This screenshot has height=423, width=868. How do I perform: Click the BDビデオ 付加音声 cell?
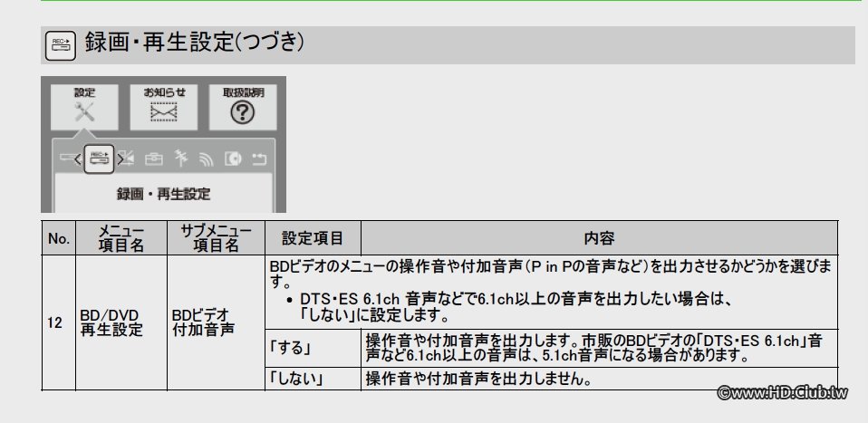[216, 322]
